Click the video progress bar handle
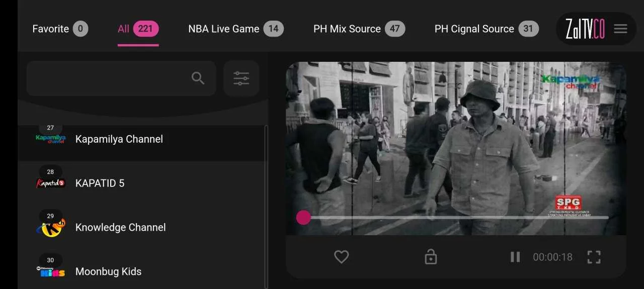This screenshot has width=644, height=289. click(x=303, y=217)
